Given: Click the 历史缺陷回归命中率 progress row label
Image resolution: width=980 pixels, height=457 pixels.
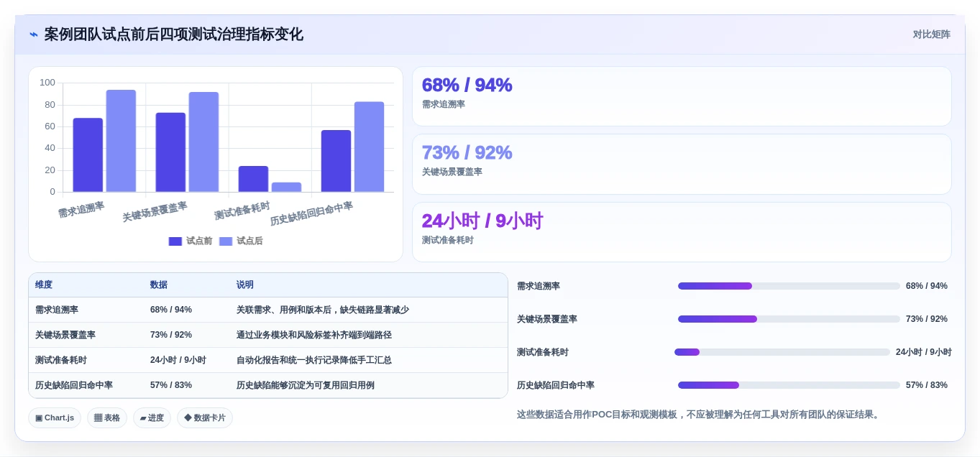Looking at the screenshot, I should pos(556,385).
